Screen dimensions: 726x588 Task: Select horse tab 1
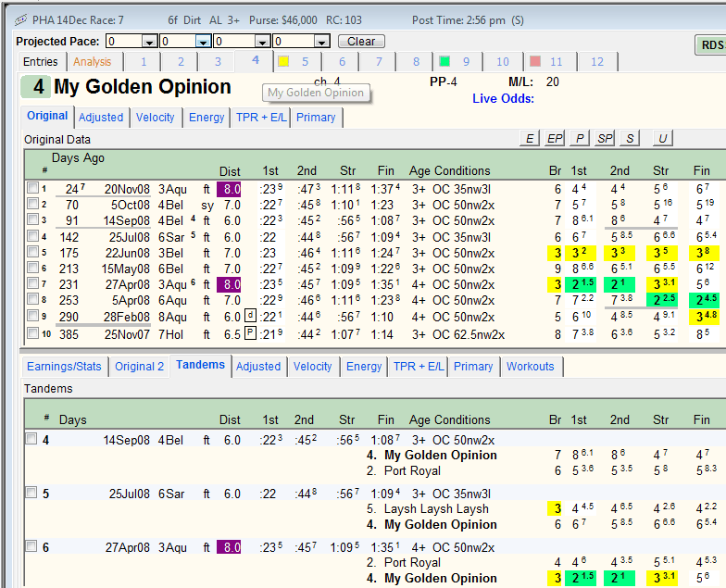pyautogui.click(x=144, y=61)
